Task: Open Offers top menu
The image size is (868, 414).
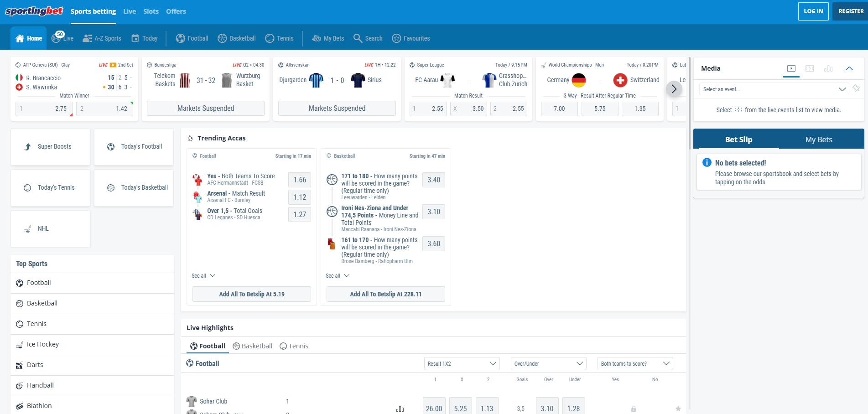Action: pos(176,11)
